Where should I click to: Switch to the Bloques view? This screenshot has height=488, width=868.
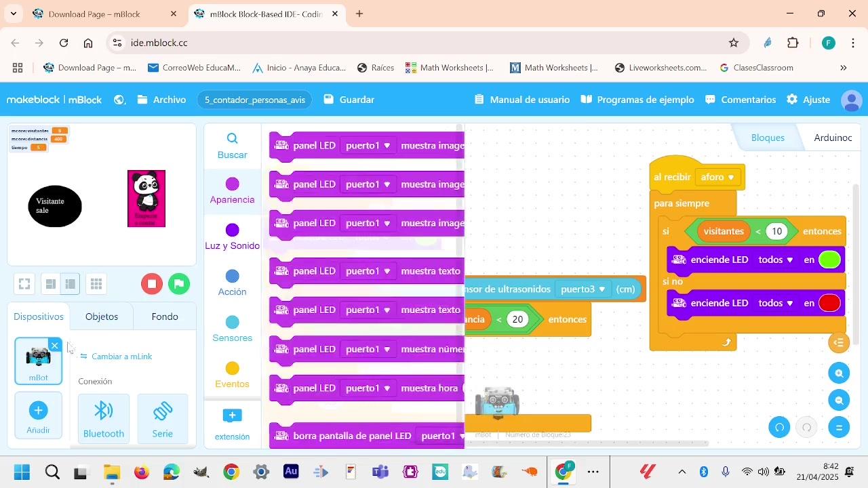(x=768, y=138)
